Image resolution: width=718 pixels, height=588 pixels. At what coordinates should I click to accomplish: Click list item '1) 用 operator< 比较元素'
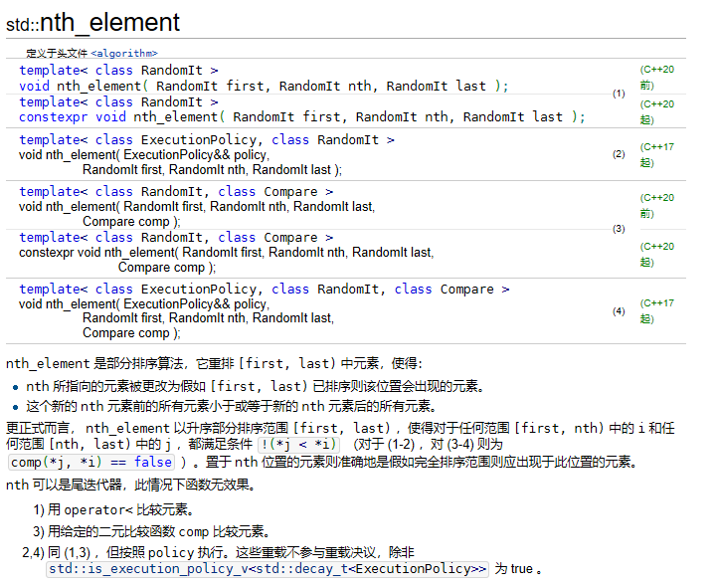(113, 509)
